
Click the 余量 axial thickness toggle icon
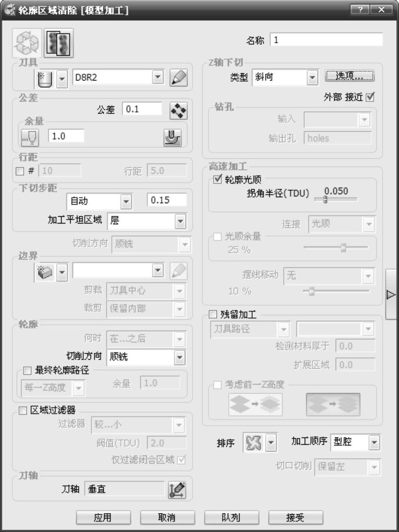pos(30,138)
